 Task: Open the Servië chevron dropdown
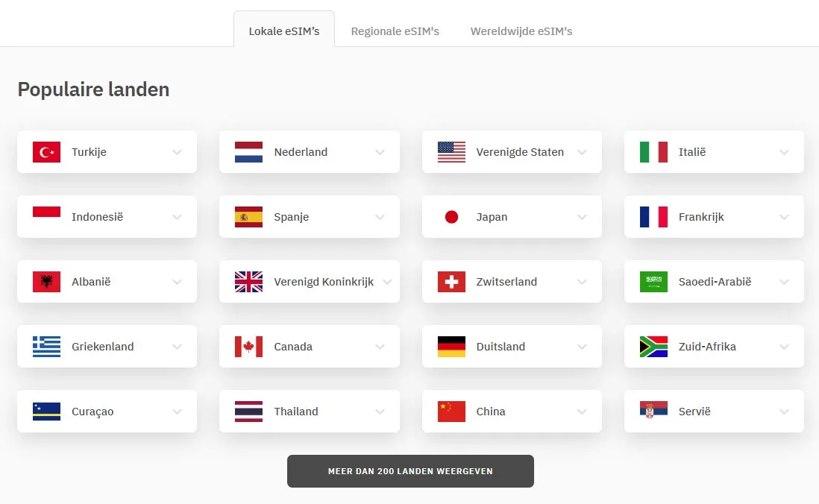click(x=784, y=412)
